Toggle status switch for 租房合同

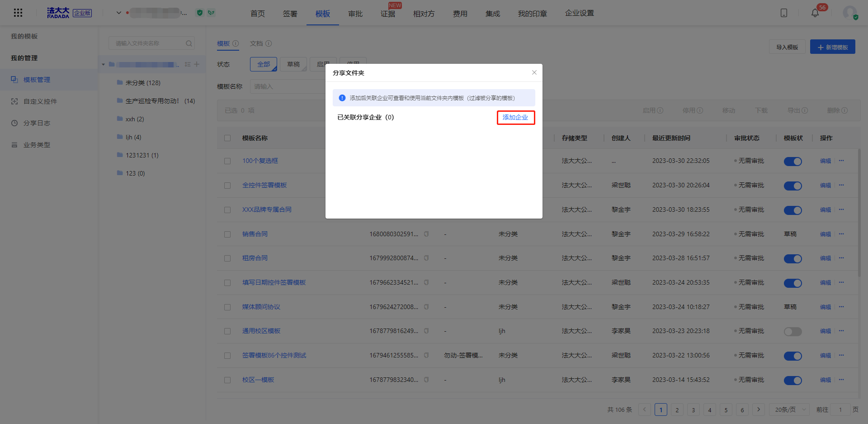coord(793,259)
